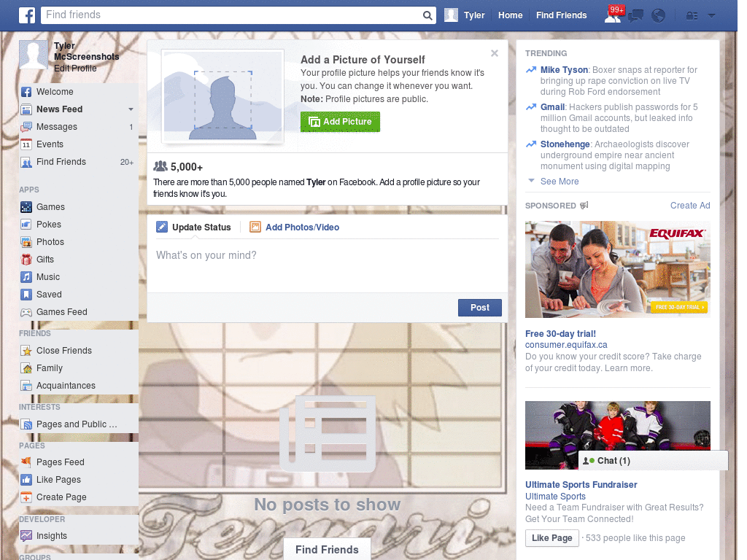Click the Free 30-day trial! headline
This screenshot has width=747, height=560.
click(x=560, y=334)
